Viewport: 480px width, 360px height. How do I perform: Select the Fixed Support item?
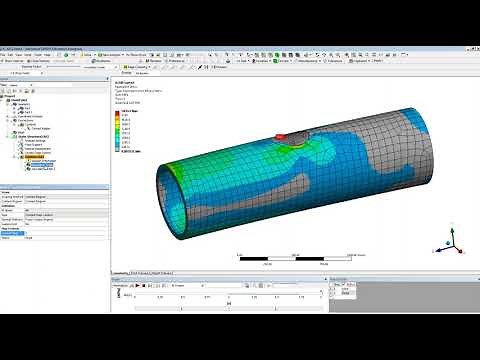(x=33, y=145)
